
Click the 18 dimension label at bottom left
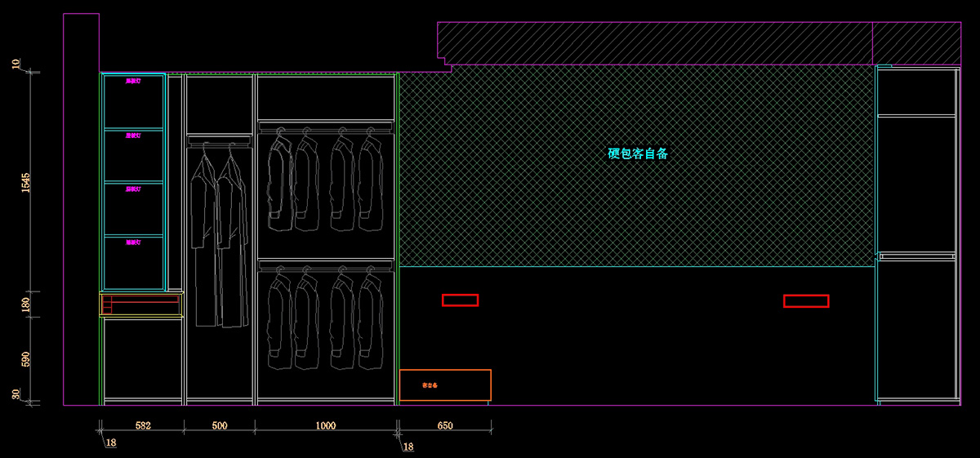click(x=111, y=444)
